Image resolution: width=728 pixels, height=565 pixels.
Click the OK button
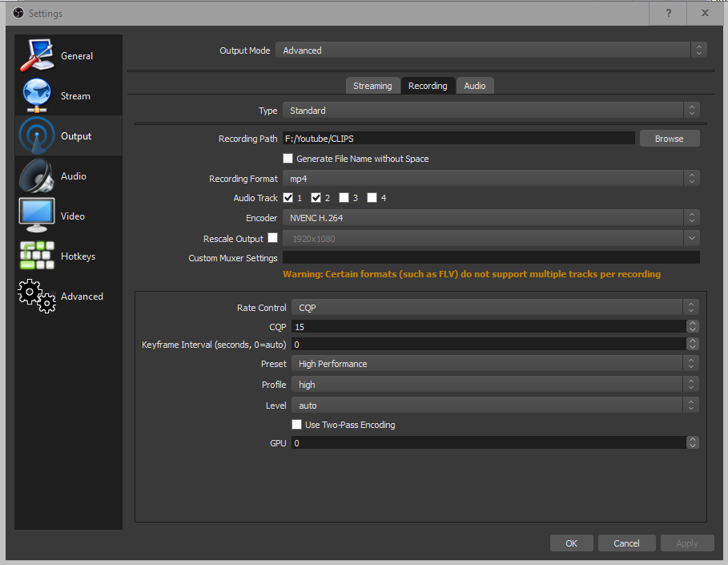coord(571,543)
